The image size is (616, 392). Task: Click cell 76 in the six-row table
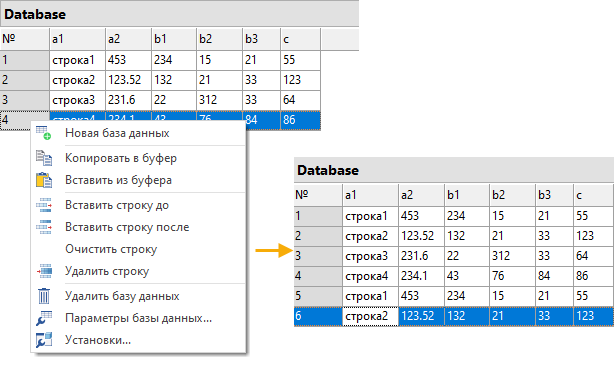(x=512, y=276)
